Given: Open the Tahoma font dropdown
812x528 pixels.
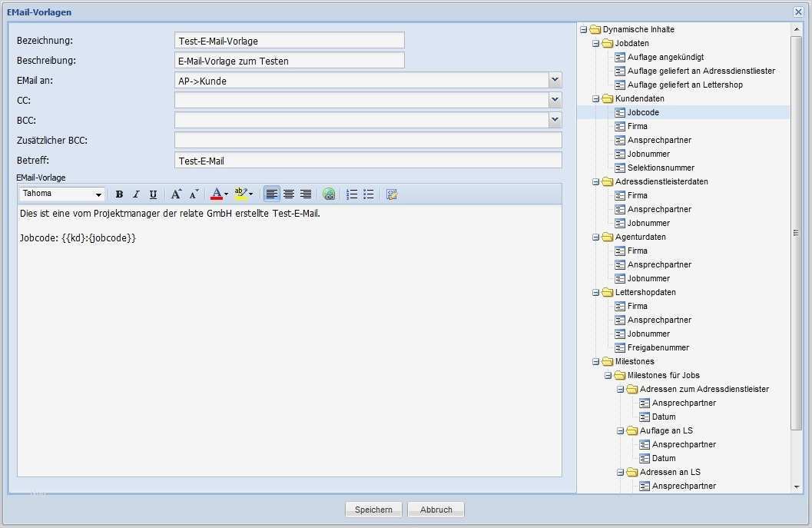Looking at the screenshot, I should pyautogui.click(x=98, y=194).
